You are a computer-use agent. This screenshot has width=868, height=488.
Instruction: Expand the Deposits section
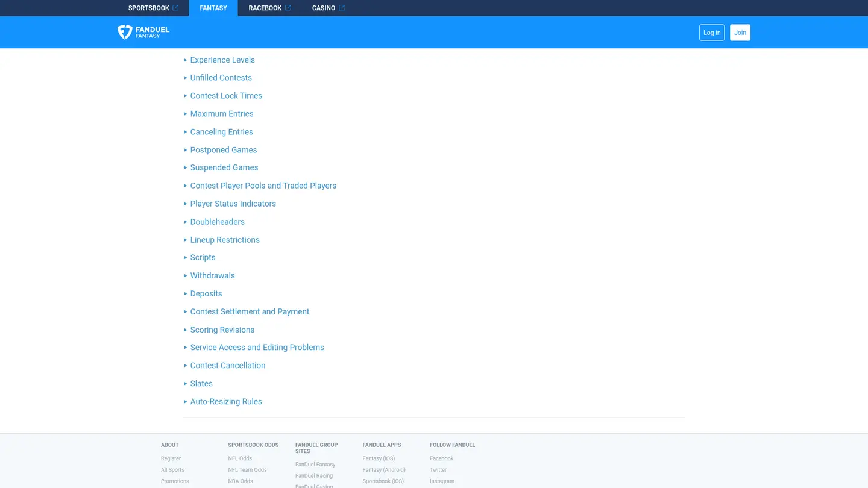(x=206, y=293)
